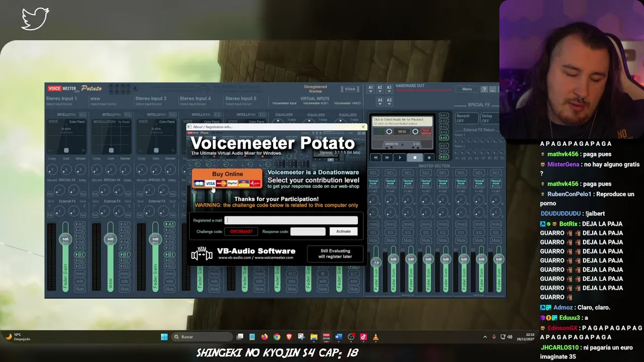The image size is (644, 362).
Task: Open Word from the taskbar
Action: tap(339, 337)
